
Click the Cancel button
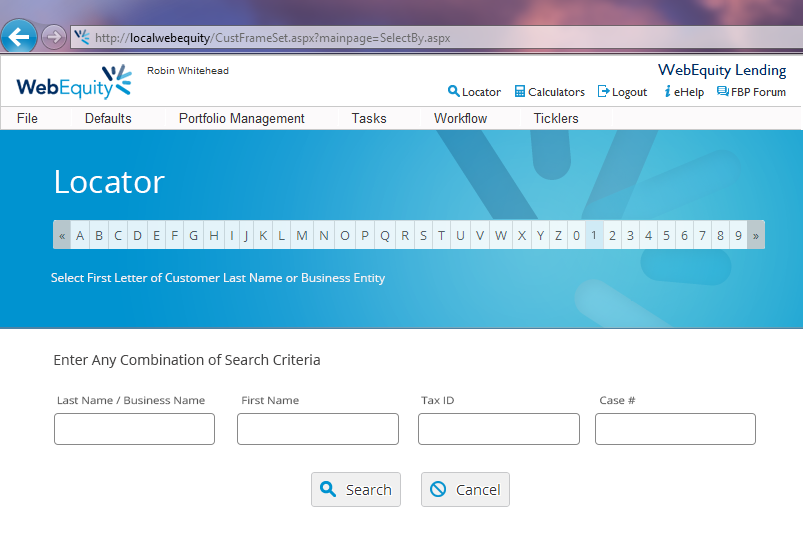coord(465,490)
